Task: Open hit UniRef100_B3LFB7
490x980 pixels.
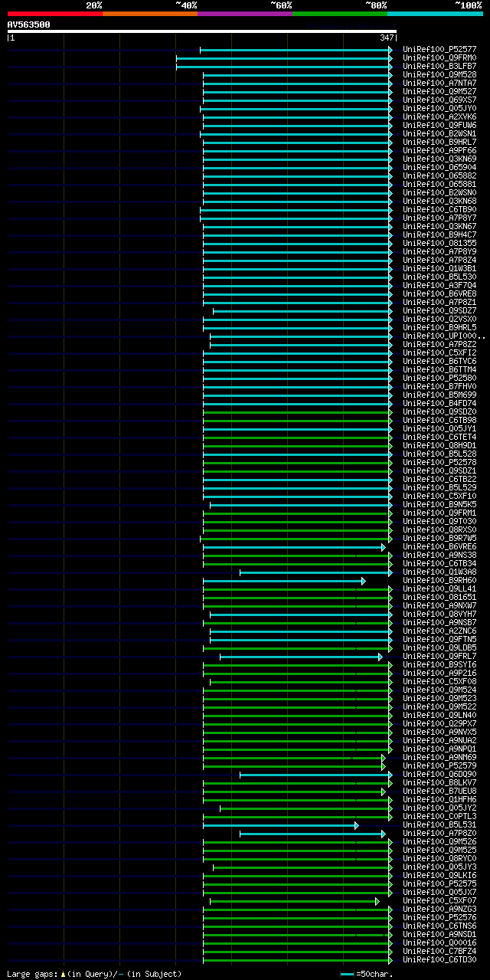Action: point(440,67)
